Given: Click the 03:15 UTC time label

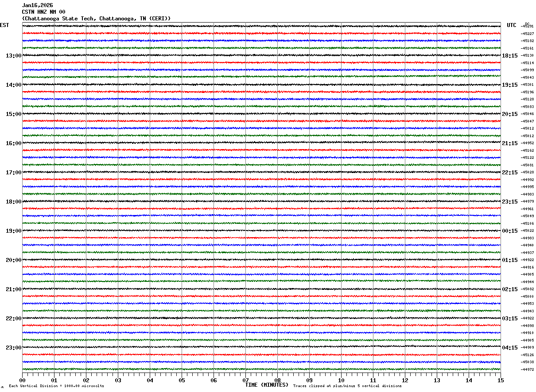Looking at the screenshot, I should coord(510,319).
